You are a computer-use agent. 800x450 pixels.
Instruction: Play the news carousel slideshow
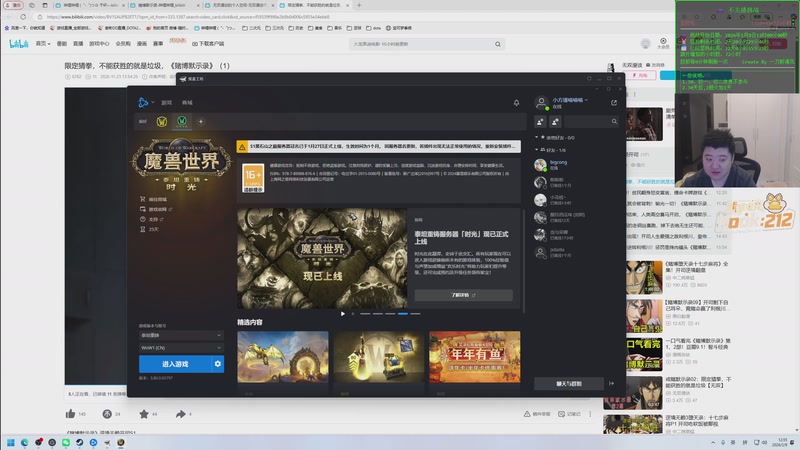click(x=343, y=314)
